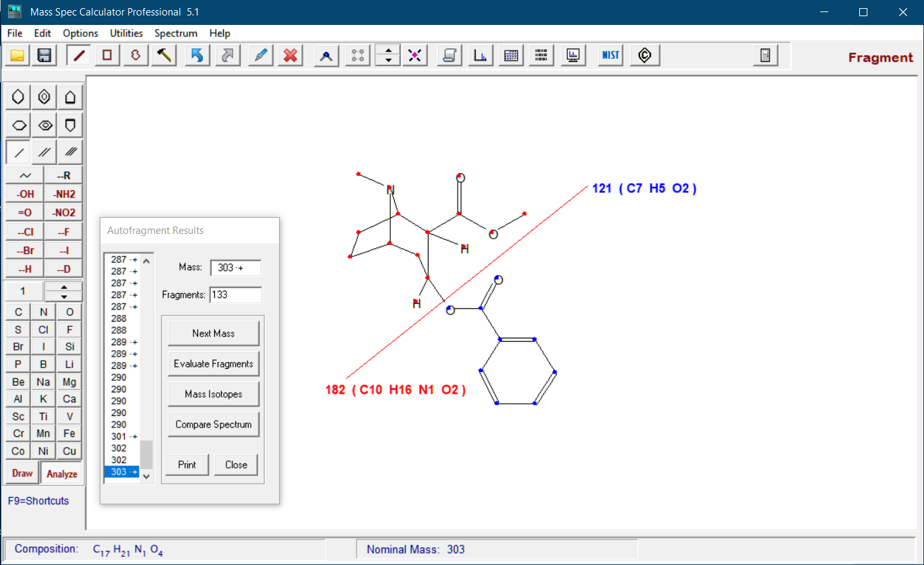Click the red X delete icon
Screen dimensions: 924x565
tap(290, 55)
